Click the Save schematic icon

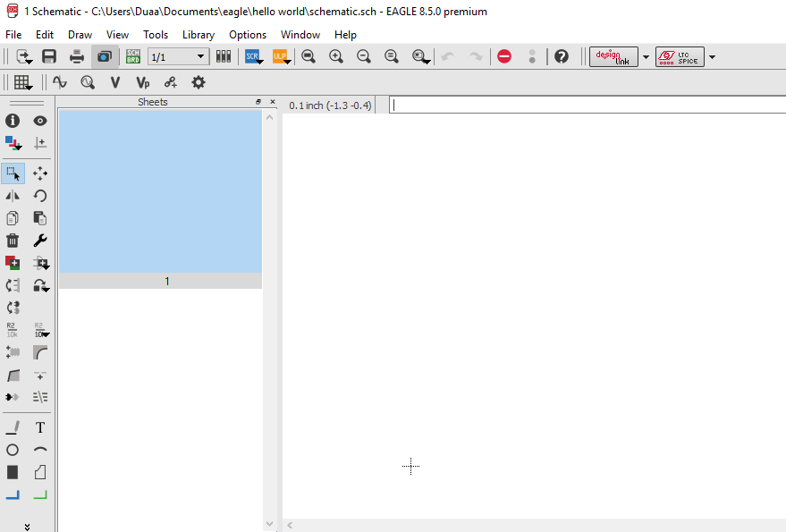[x=49, y=56]
